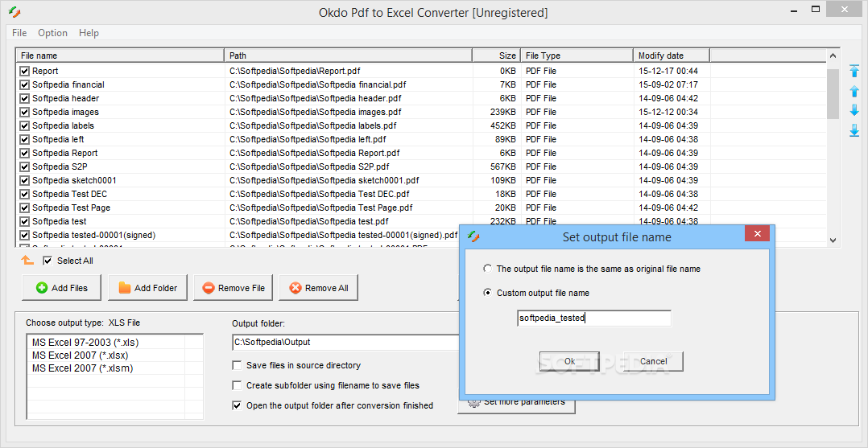This screenshot has width=868, height=448.
Task: Click the file list scroll down arrow
Action: click(833, 240)
